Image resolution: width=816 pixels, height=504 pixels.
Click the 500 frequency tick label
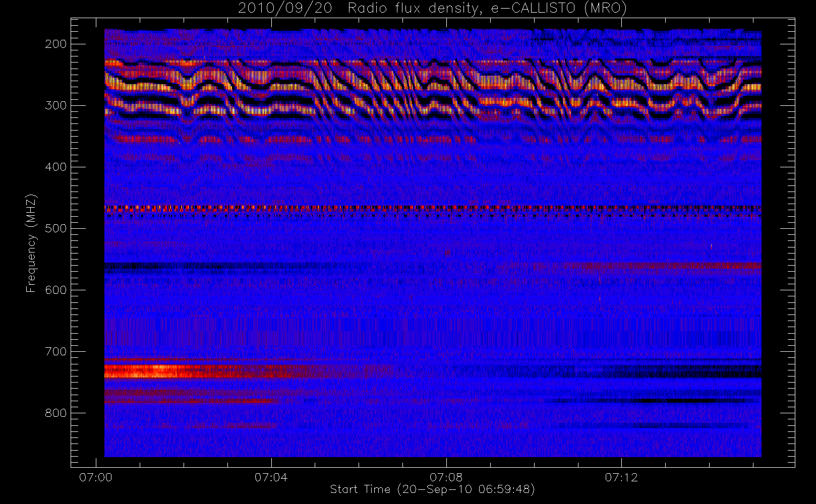pyautogui.click(x=56, y=228)
